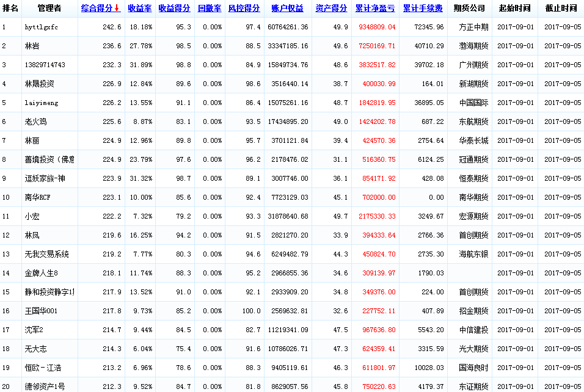Click futures company 渤海期货
Viewport: 584px width, 392px height.
(x=473, y=46)
